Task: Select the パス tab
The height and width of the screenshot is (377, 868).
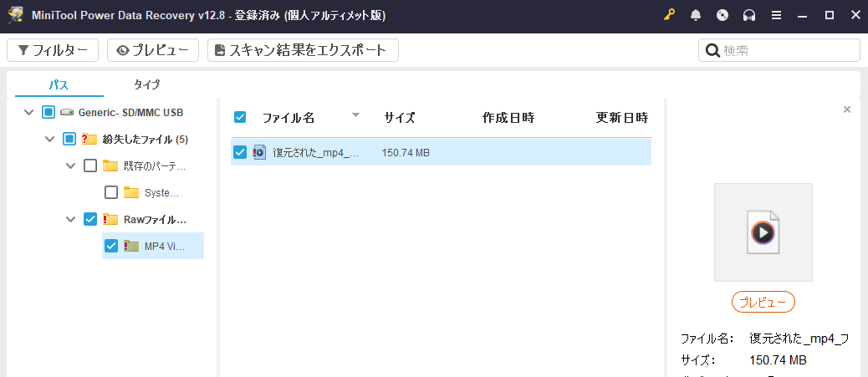Action: [59, 84]
